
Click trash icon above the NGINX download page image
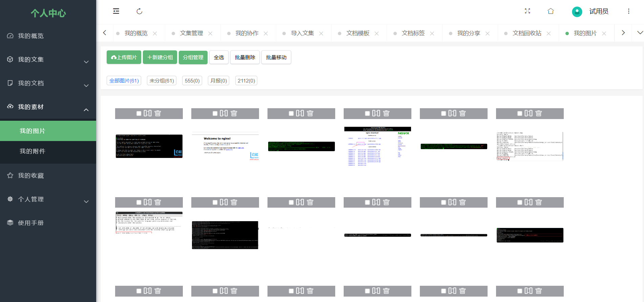coord(386,113)
